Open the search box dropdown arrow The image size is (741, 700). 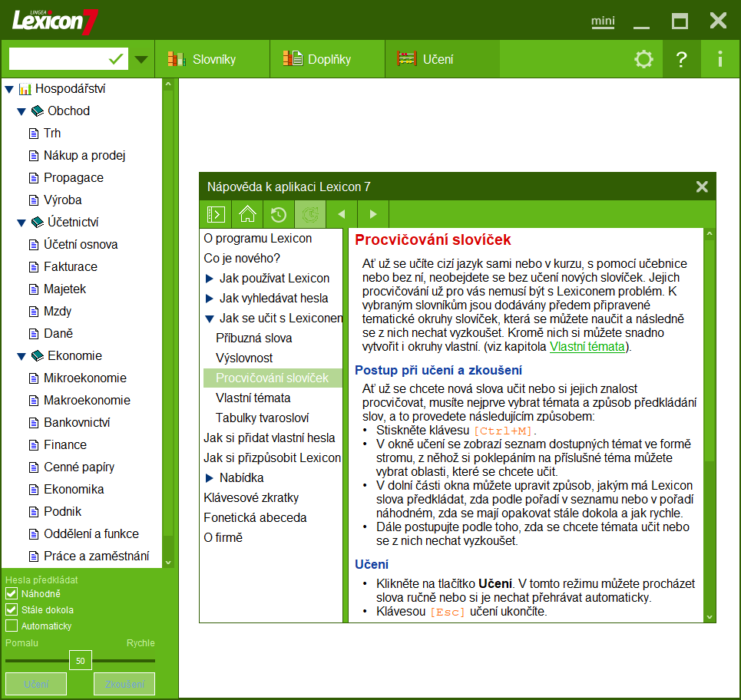tap(141, 60)
